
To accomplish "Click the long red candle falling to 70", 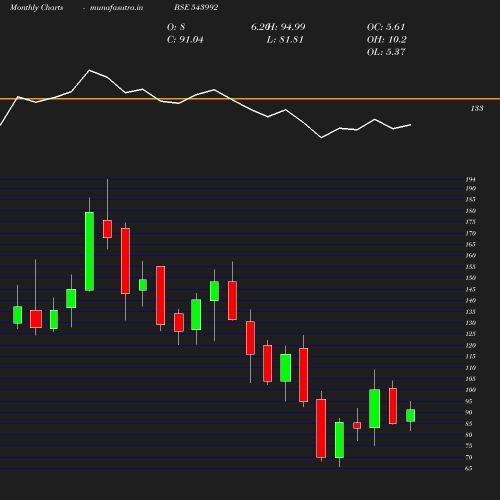I will click(x=321, y=428).
